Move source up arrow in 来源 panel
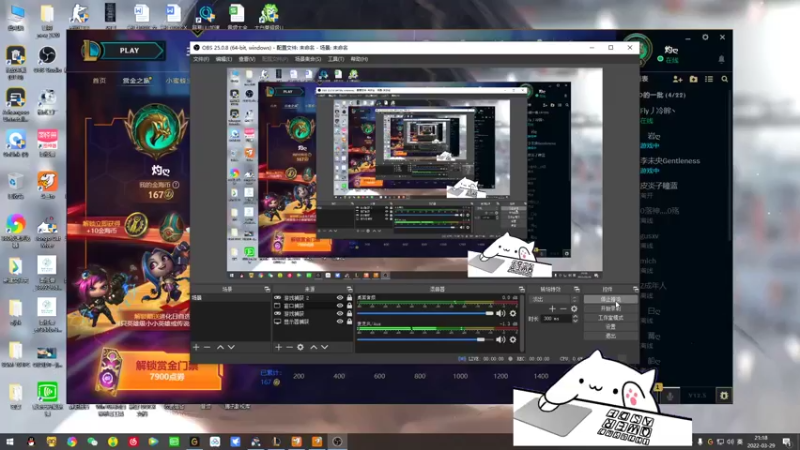The image size is (800, 450). tap(314, 347)
